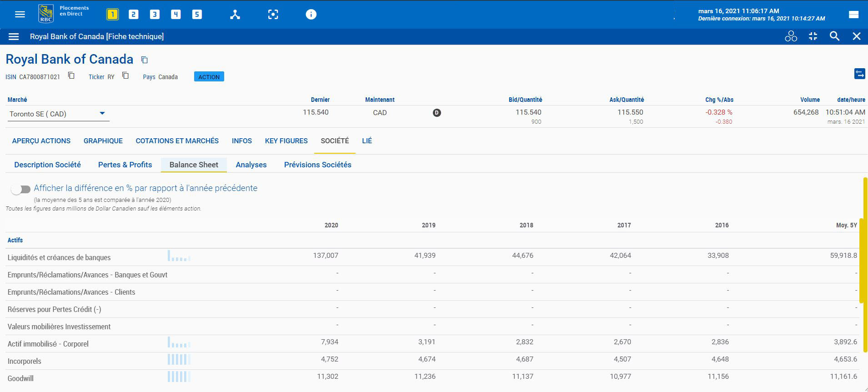868x392 pixels.
Task: Click the Liquidités et créances de banques row label
Action: [59, 257]
